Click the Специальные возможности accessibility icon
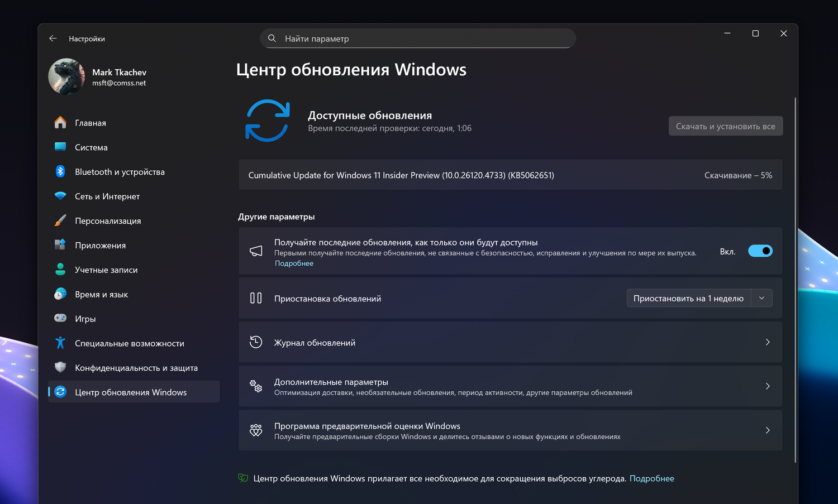This screenshot has width=838, height=504. click(x=60, y=343)
